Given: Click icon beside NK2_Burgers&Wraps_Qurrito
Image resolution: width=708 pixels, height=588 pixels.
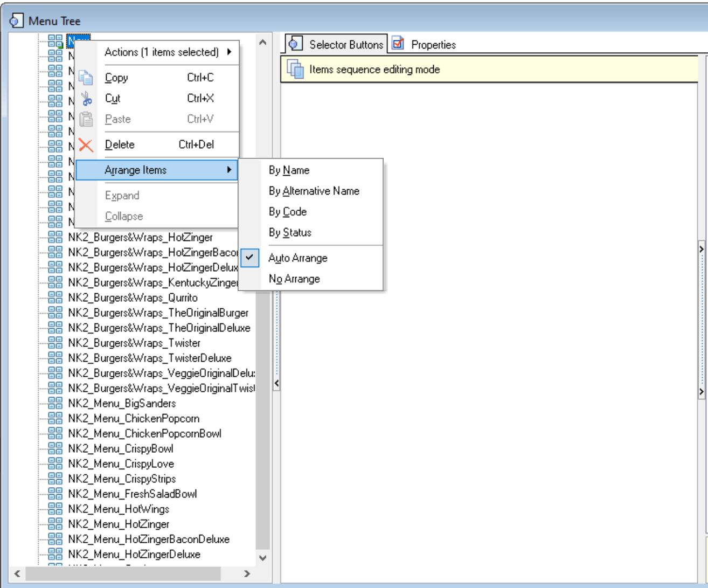Looking at the screenshot, I should click(x=55, y=298).
